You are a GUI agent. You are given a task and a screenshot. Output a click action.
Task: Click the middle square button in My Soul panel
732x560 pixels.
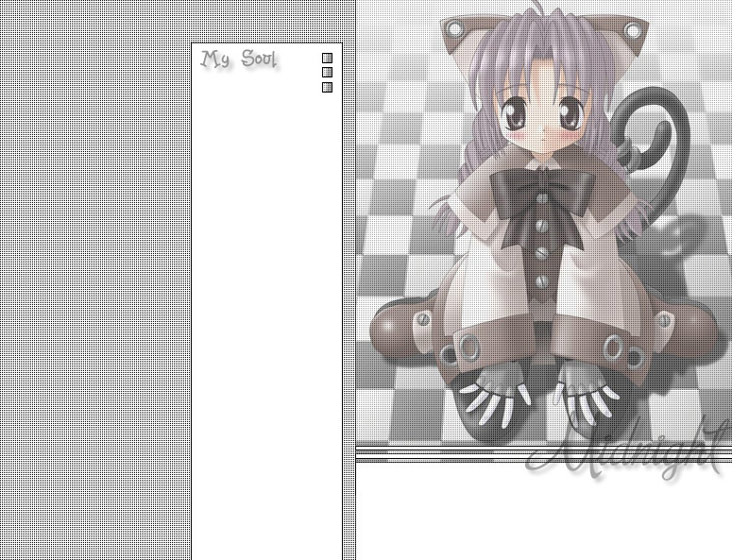[x=327, y=73]
